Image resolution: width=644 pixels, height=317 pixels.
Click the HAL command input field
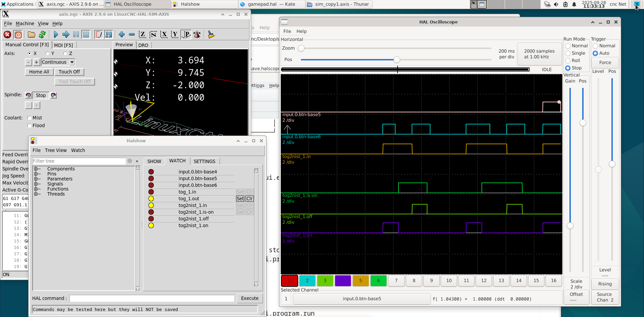[x=152, y=299]
